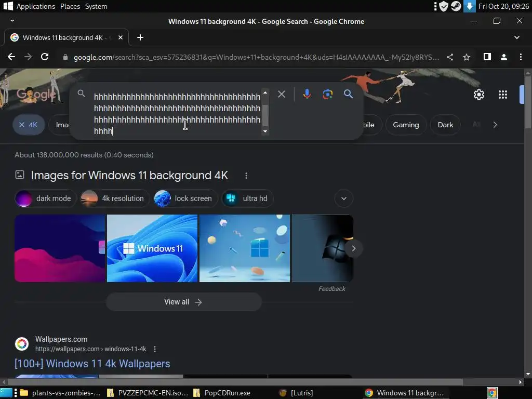Screen dimensions: 532x399
Task: Click the page URL in the address bar
Action: tap(257, 57)
